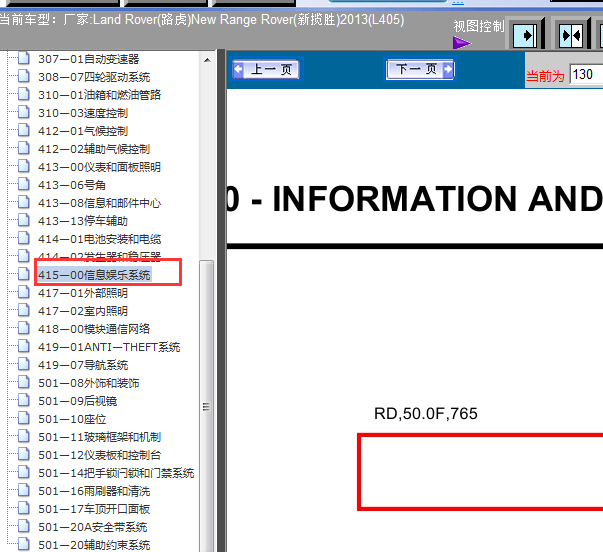Open 417—02室内照明 entry
The height and width of the screenshot is (552, 603).
(83, 311)
